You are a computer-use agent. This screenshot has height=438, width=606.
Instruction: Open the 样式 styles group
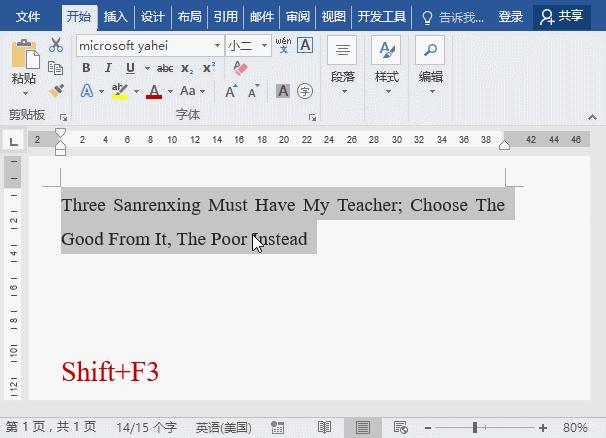386,66
